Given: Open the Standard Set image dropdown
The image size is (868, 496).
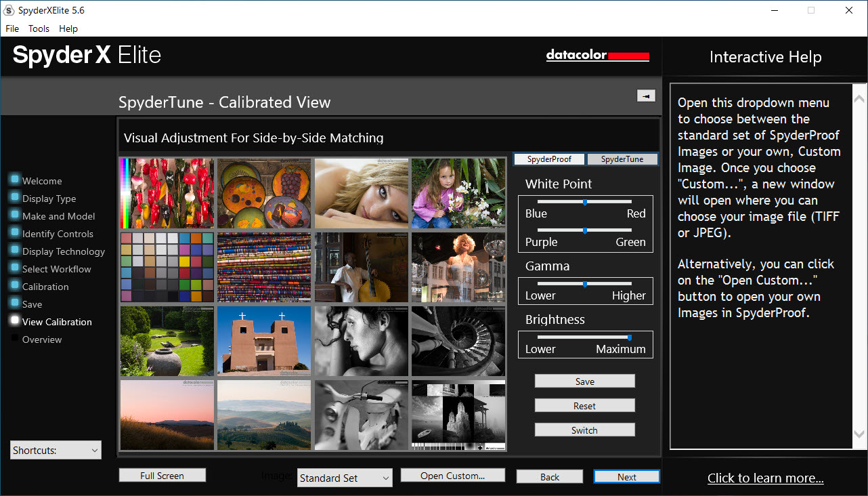Looking at the screenshot, I should pyautogui.click(x=345, y=478).
